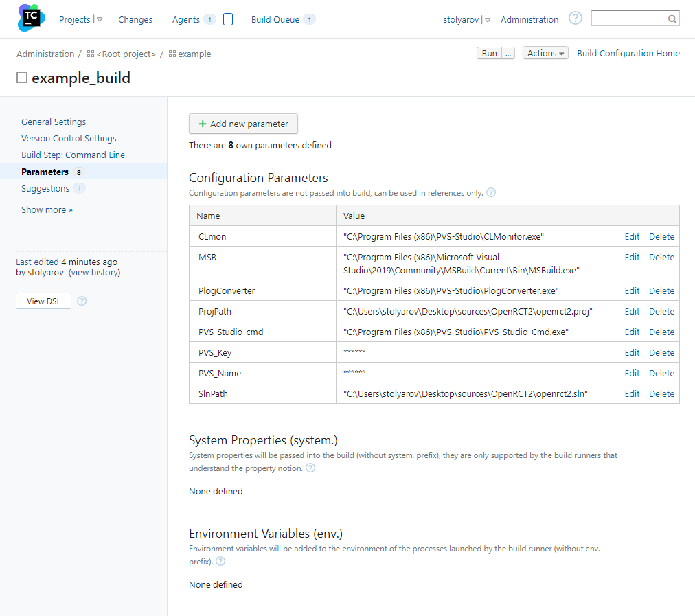Click the square agents status icon in header
695x616 pixels.
point(228,19)
